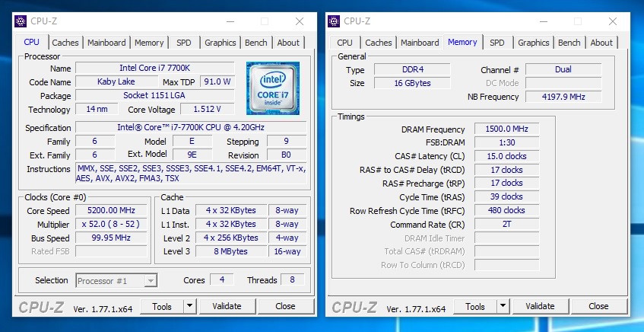Click the NB Frequency value 4197.9 MHz

coord(563,97)
